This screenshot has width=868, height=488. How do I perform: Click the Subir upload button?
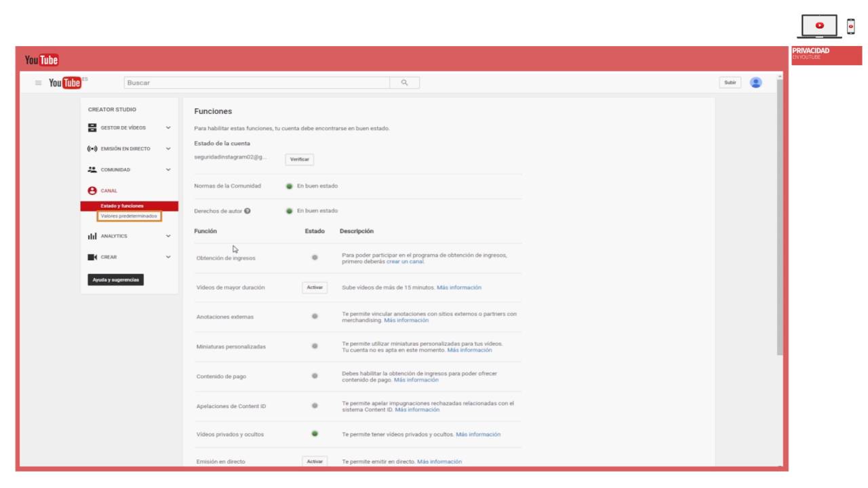pos(730,83)
